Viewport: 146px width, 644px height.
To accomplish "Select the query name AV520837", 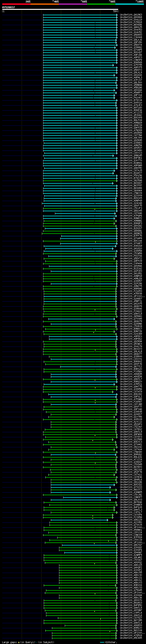I will pyautogui.click(x=8, y=7).
